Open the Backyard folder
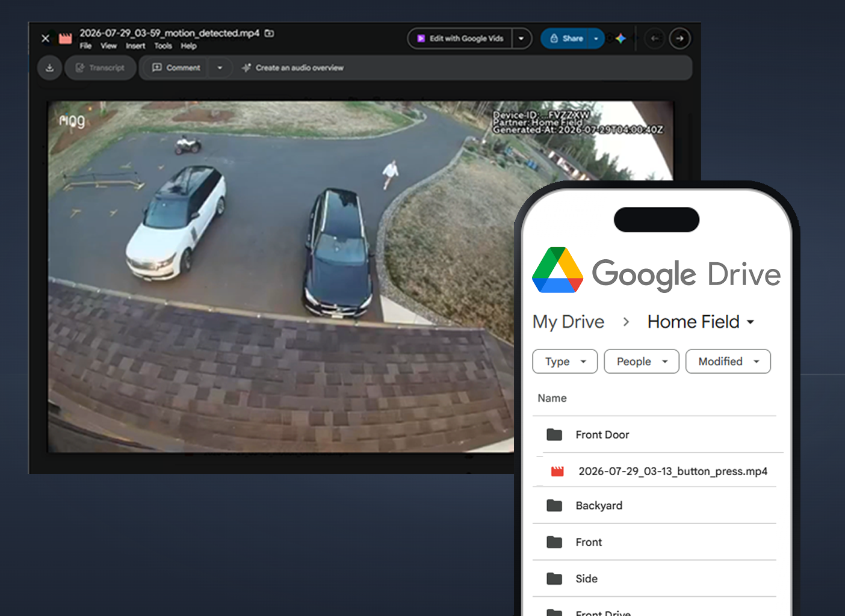Viewport: 845px width, 616px height. click(x=655, y=505)
